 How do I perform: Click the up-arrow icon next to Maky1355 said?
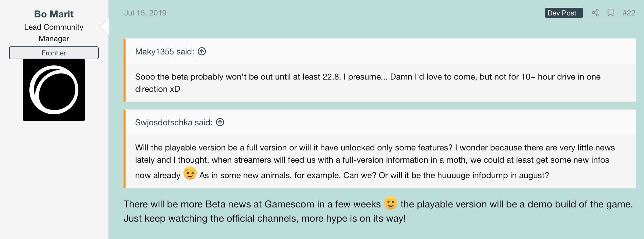[x=202, y=52]
